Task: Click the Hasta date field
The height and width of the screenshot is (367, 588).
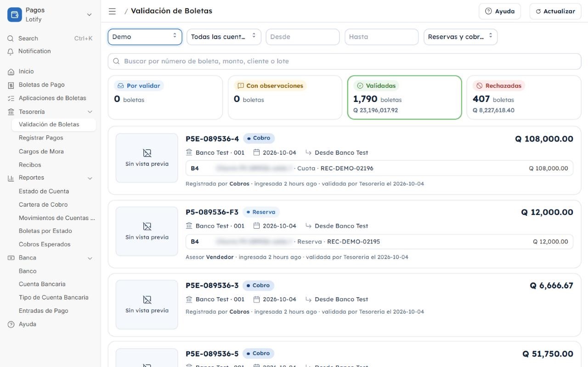Action: pos(382,37)
